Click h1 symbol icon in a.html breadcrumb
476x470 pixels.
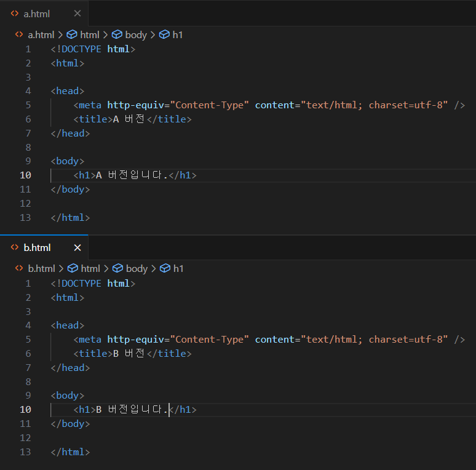164,35
